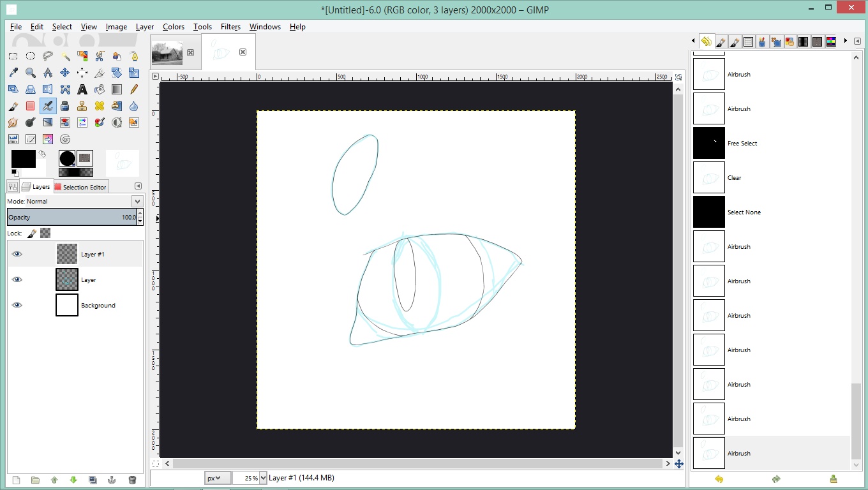Select the Blur/Sharpen droplet tool
Viewport: 868px width, 490px height.
[x=134, y=106]
